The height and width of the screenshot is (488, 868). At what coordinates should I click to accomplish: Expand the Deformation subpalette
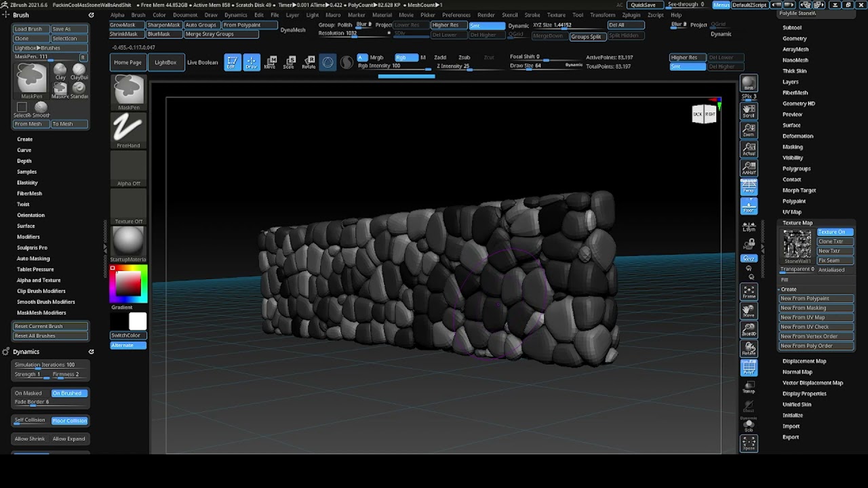coord(797,136)
